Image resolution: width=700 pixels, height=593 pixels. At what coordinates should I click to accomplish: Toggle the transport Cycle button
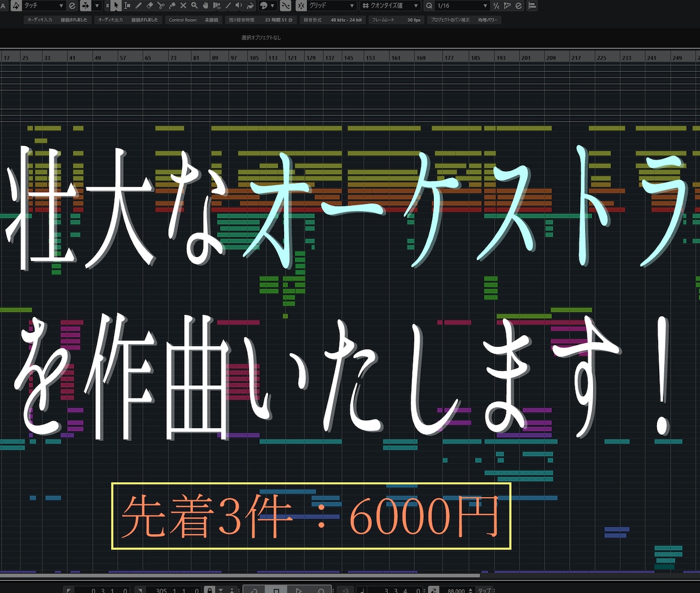254,589
